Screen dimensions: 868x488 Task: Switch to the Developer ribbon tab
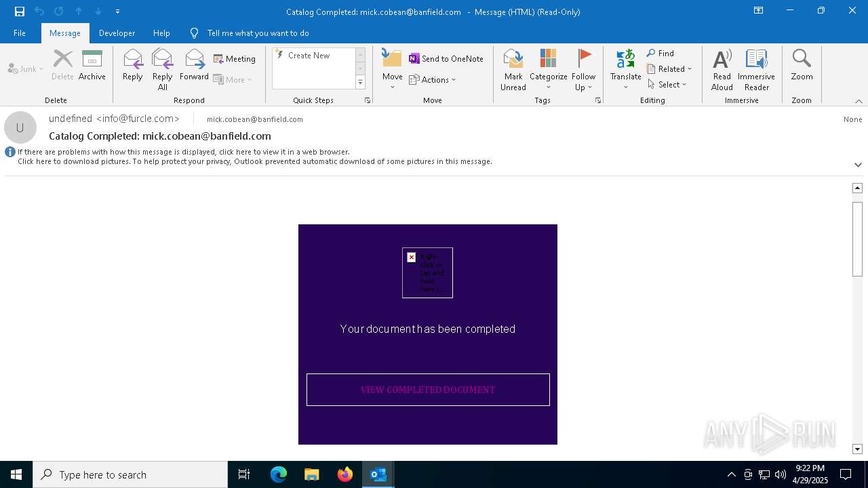[x=117, y=33]
